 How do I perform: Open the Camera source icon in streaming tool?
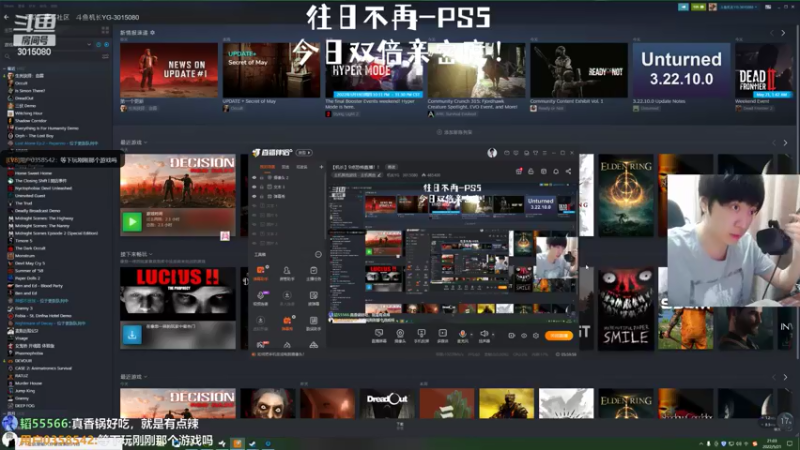400,333
